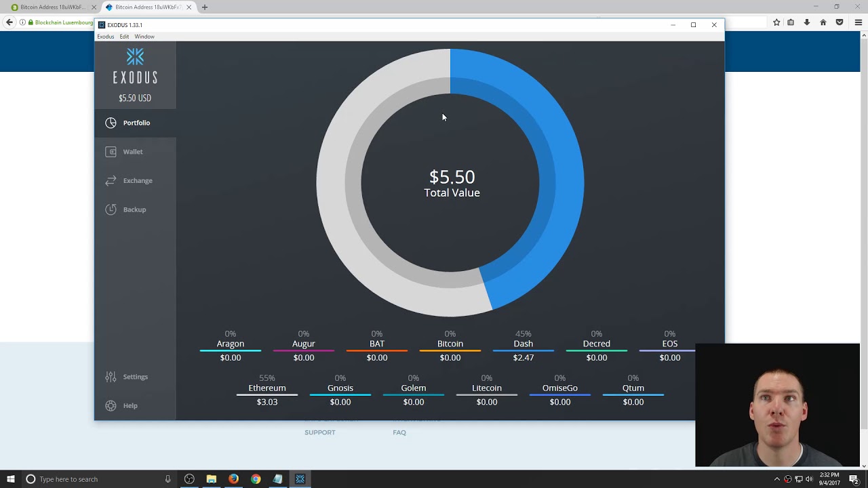Click the 45% label above Dash

click(524, 334)
